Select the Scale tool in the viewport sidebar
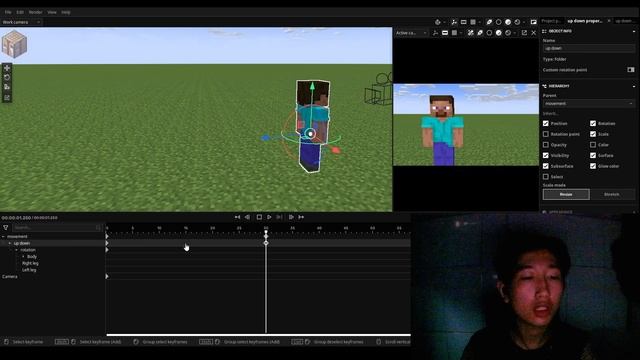 tap(7, 87)
